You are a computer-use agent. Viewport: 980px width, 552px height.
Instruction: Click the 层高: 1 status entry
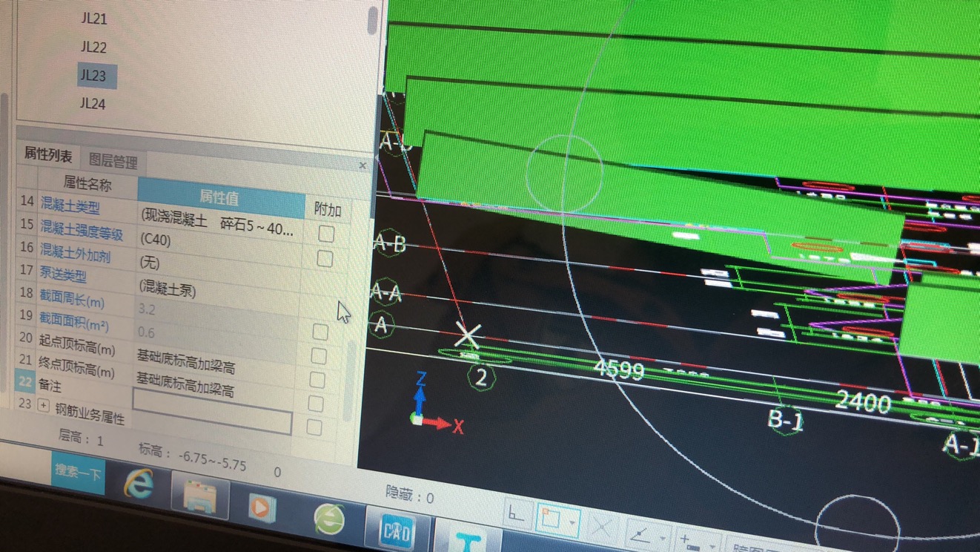click(x=82, y=438)
